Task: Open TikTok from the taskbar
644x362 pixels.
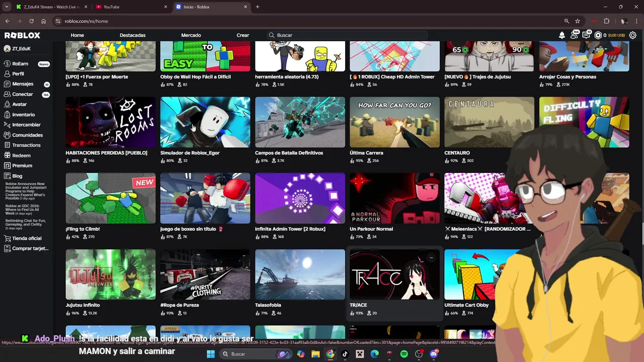Action: tap(345, 354)
